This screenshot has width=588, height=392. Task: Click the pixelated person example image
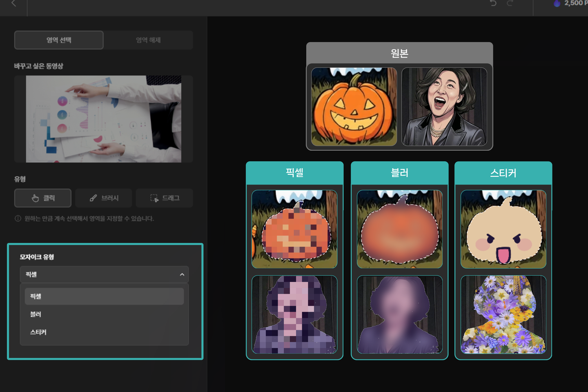click(294, 314)
